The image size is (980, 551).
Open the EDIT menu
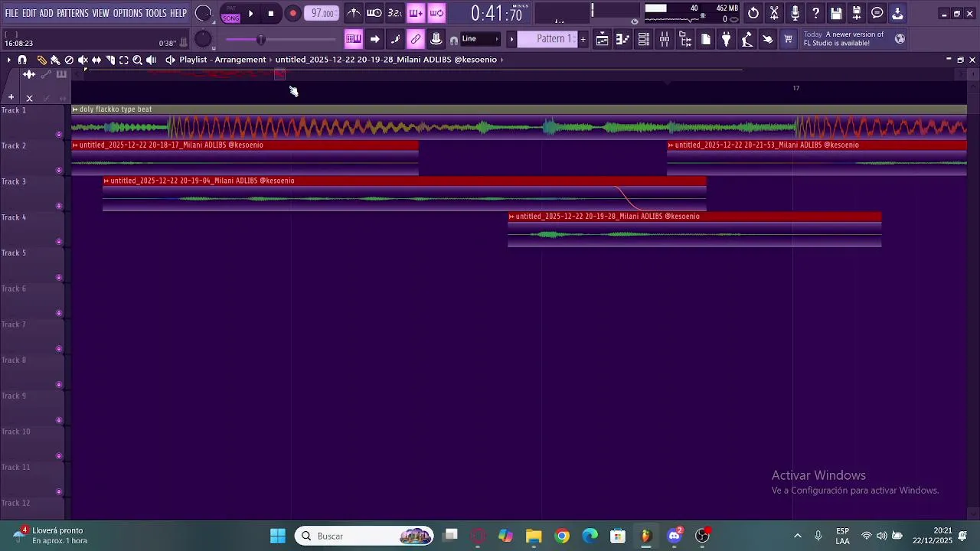[29, 13]
